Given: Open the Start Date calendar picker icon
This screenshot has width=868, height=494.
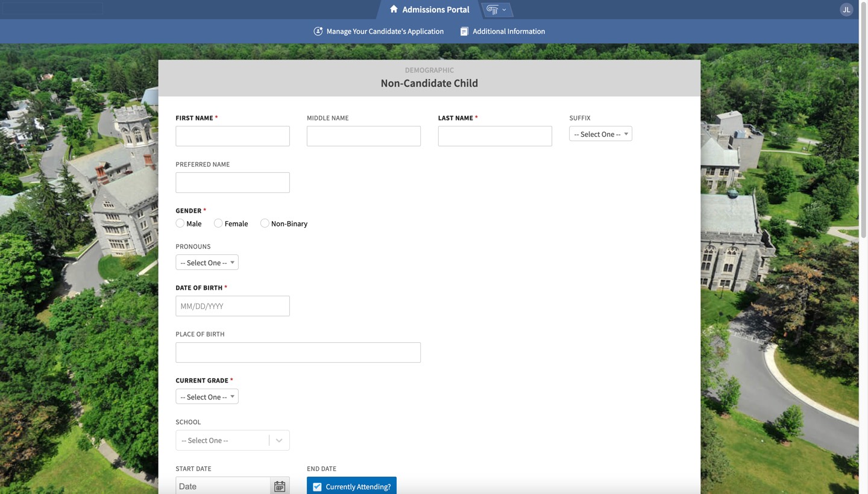Looking at the screenshot, I should click(280, 486).
